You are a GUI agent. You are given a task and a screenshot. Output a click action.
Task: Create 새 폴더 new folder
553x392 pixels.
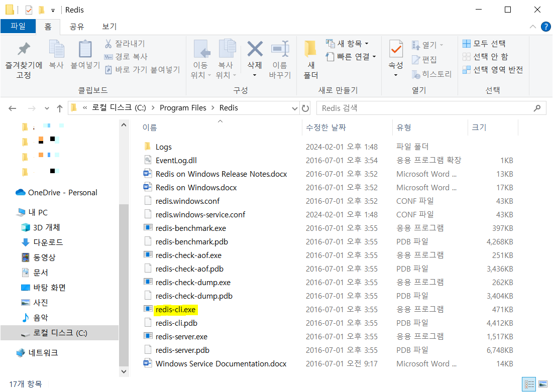click(311, 59)
